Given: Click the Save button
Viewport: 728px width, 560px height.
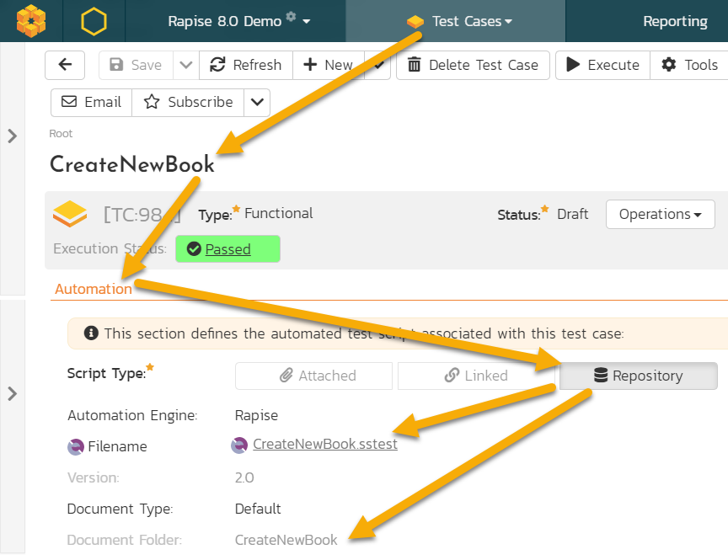Looking at the screenshot, I should click(x=136, y=65).
